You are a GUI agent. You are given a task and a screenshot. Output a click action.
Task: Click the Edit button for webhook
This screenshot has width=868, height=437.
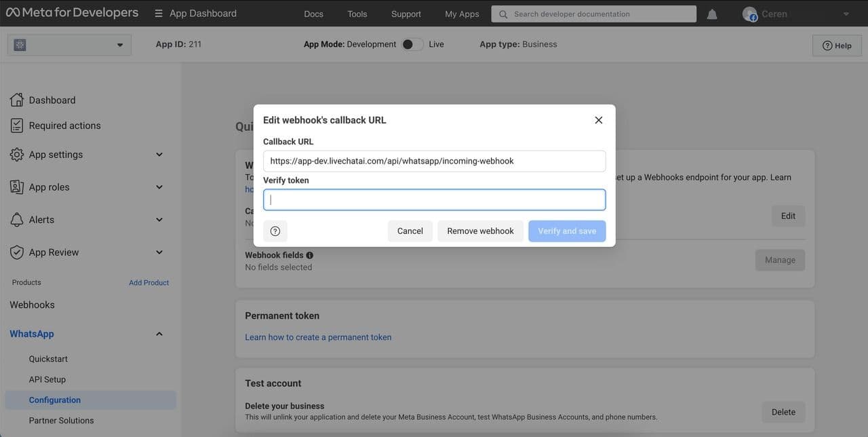point(788,216)
